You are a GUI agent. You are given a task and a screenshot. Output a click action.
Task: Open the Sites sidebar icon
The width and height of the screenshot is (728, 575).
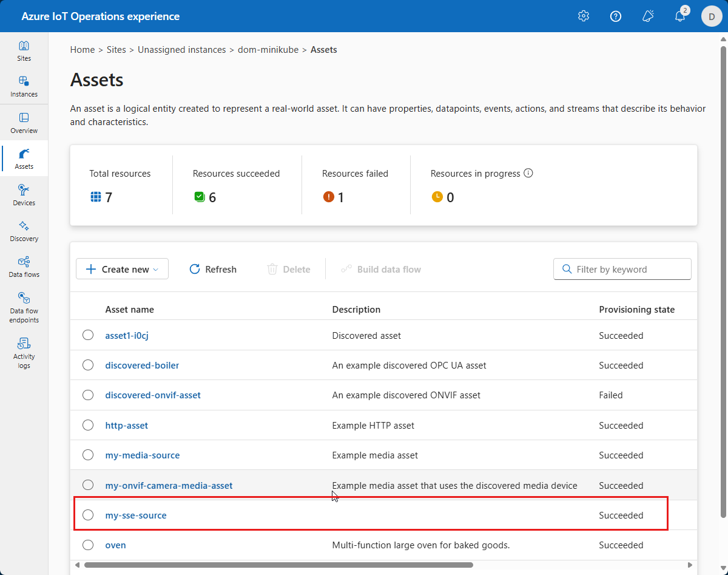tap(24, 51)
